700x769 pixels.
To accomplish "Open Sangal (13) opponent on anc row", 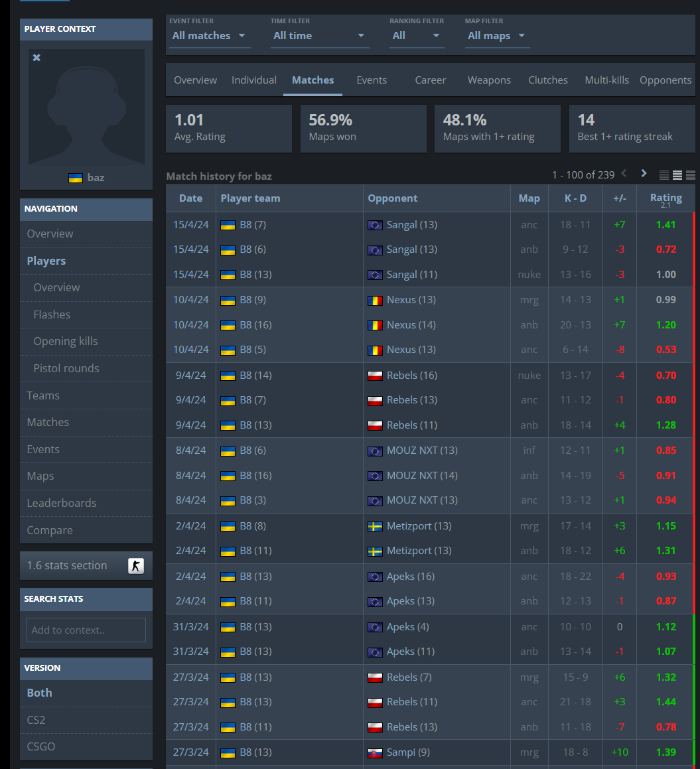I will pos(411,225).
